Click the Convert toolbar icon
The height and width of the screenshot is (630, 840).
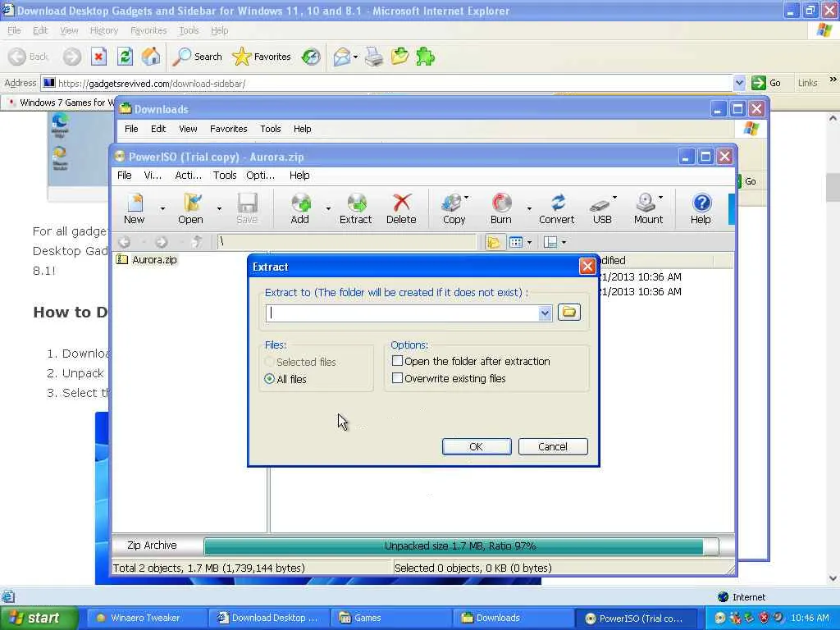pos(557,208)
